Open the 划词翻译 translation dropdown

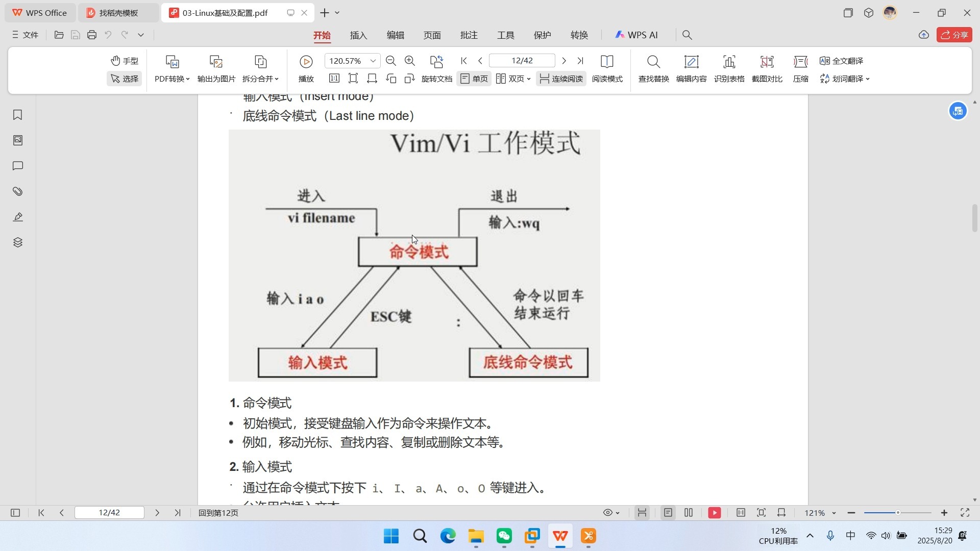845,79
